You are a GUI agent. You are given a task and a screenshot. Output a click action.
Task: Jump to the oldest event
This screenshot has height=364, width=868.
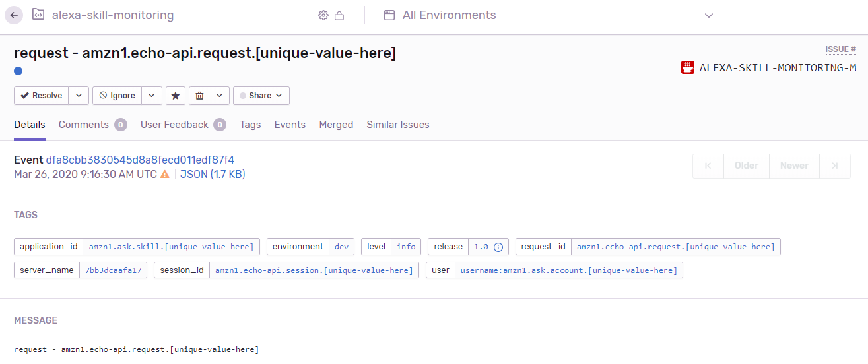click(708, 166)
